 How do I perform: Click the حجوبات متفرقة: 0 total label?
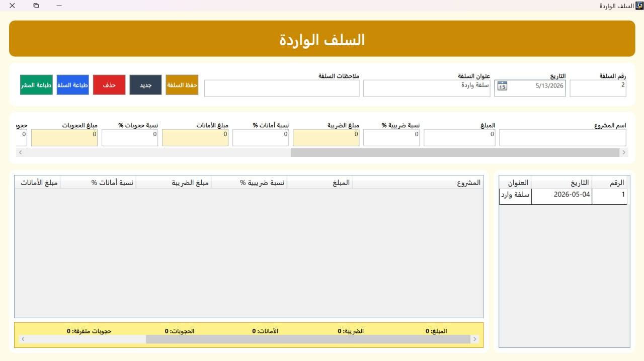(89, 331)
